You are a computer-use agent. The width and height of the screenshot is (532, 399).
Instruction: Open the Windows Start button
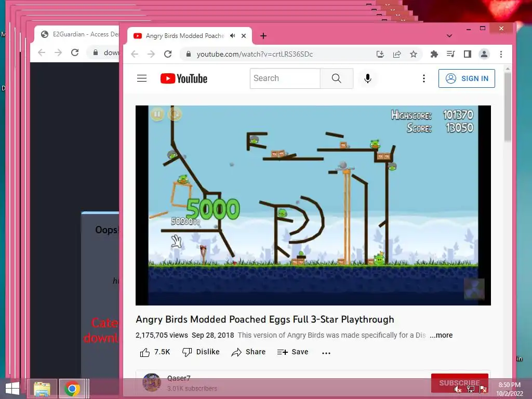tap(12, 389)
